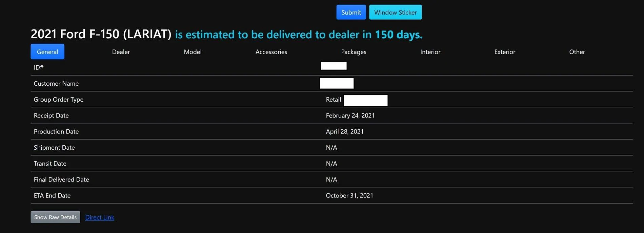Click the Final Delivered Date label
Viewport: 644px width, 233px height.
coord(61,179)
